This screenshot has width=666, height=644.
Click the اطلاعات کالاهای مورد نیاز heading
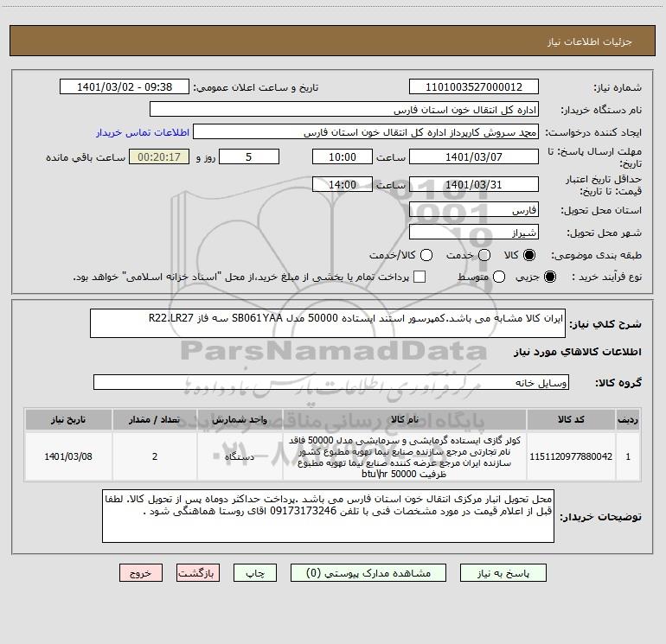point(577,352)
